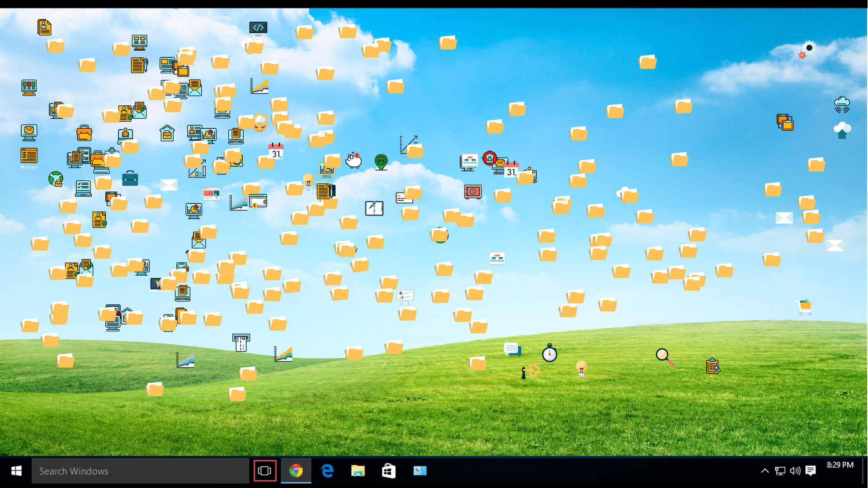Open the cloud with house icon
The width and height of the screenshot is (868, 488).
(x=842, y=131)
